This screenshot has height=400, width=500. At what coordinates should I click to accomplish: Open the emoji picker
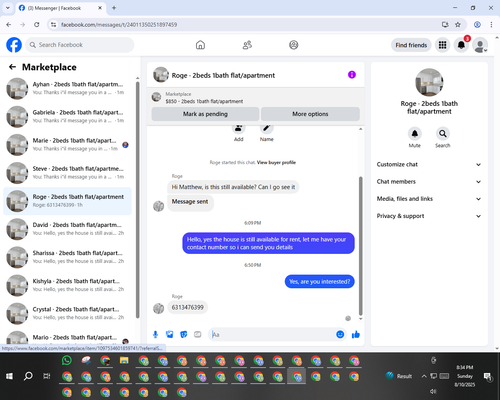(340, 334)
